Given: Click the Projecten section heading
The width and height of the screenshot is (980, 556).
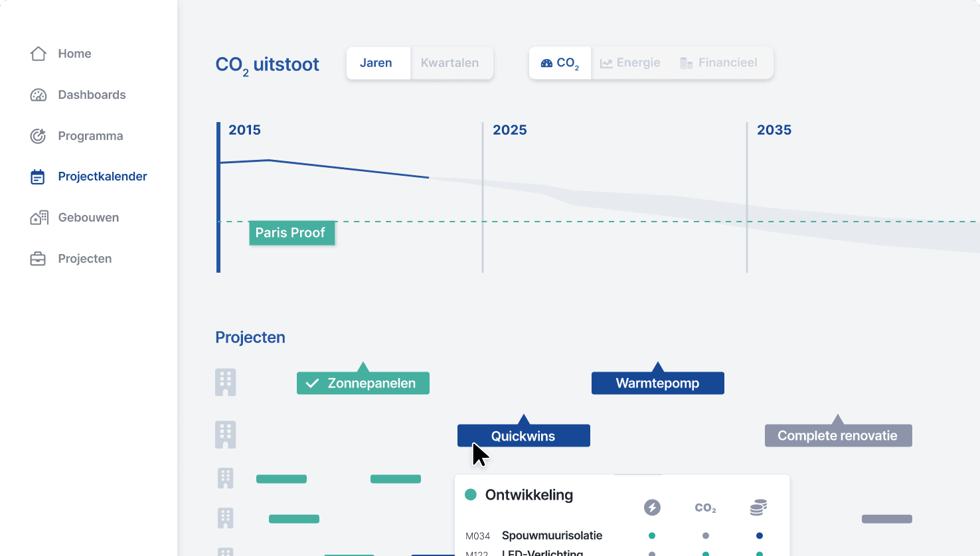Looking at the screenshot, I should click(x=250, y=337).
